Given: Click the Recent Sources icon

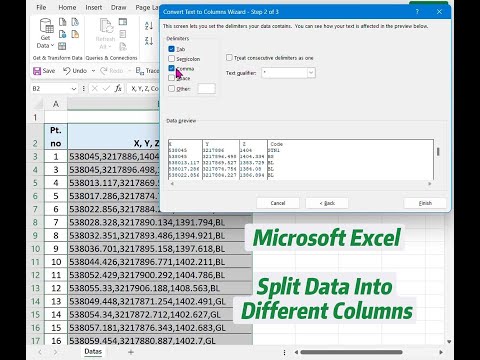Looking at the screenshot, I should point(75,22).
